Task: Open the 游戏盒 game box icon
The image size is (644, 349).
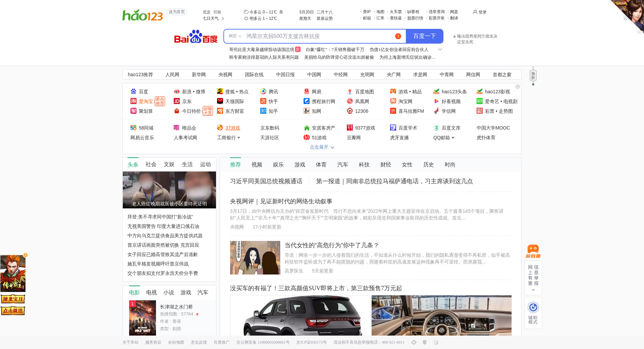Action: point(533,251)
